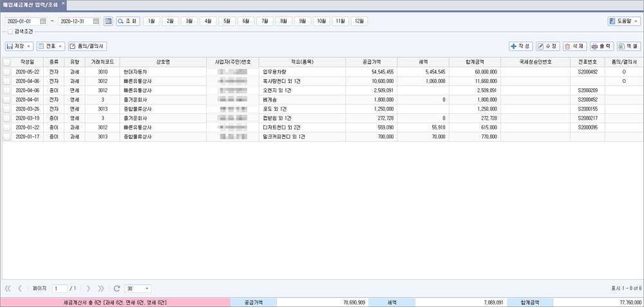Sort by the 작성일 column header

pos(28,62)
